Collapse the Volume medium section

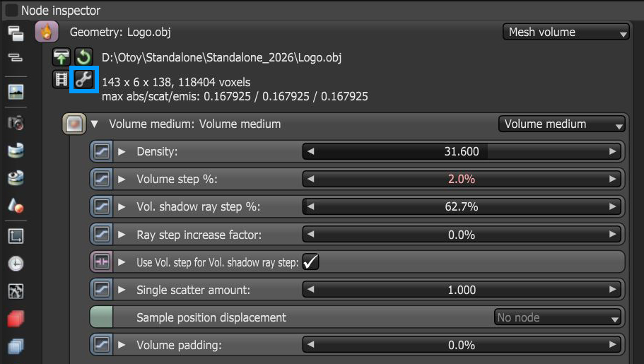95,124
